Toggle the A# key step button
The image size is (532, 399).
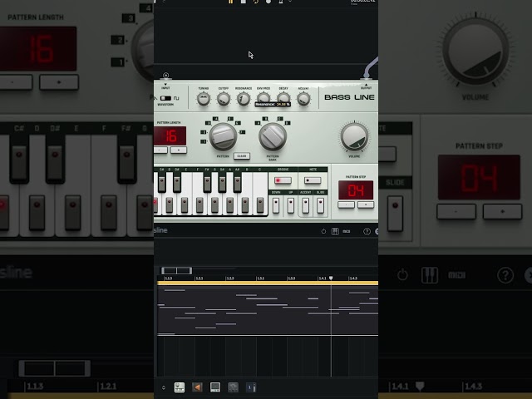pos(237,184)
